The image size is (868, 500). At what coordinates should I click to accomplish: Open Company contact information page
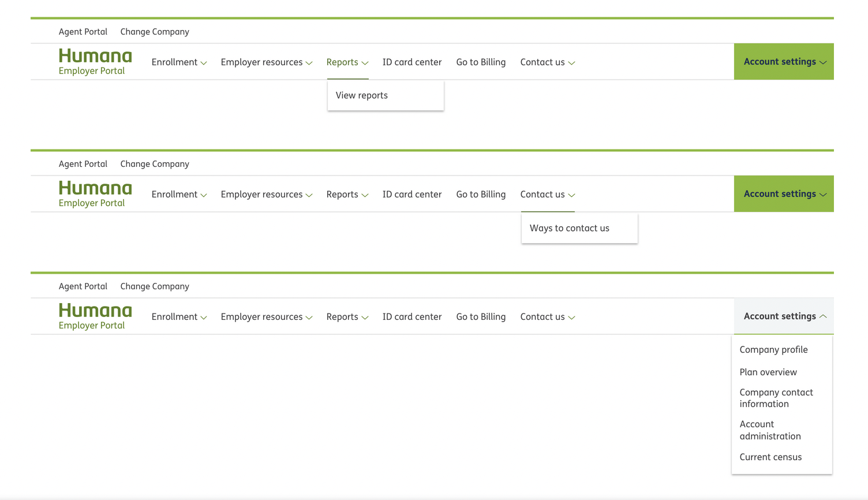click(x=776, y=398)
